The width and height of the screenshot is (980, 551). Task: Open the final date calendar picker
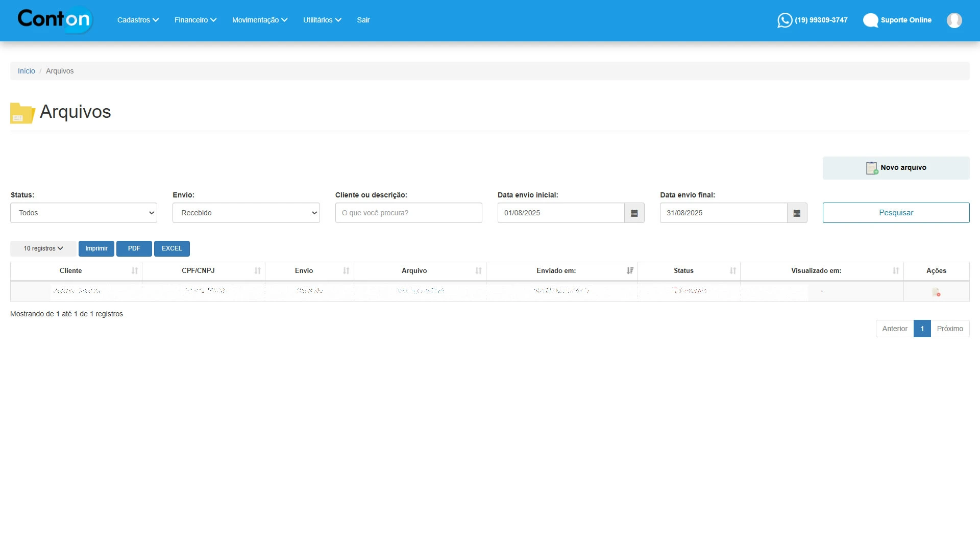pyautogui.click(x=796, y=213)
